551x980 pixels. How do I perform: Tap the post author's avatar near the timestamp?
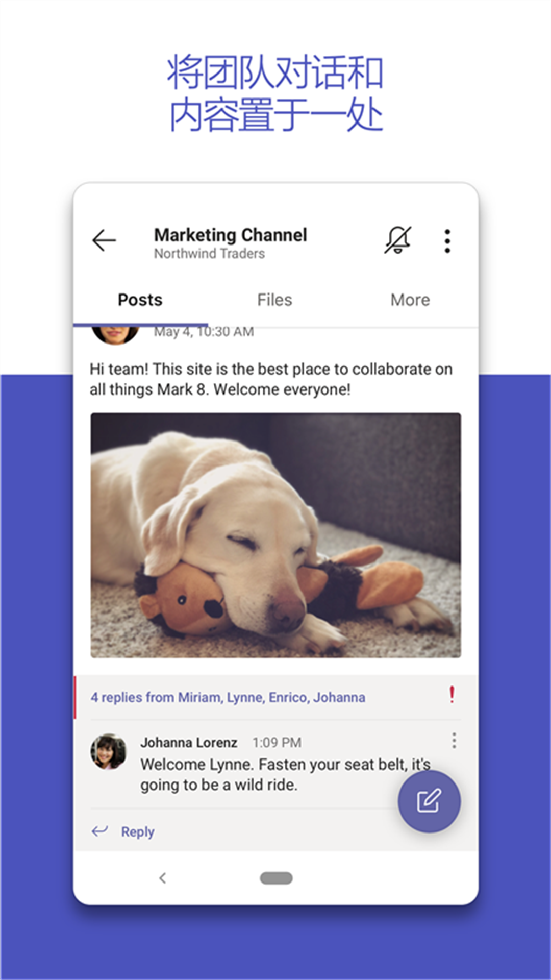coord(115,334)
